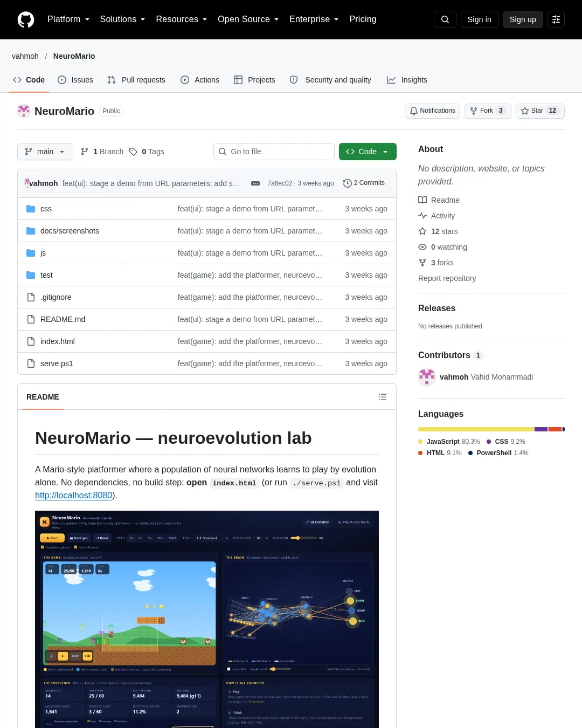Click the NeuroMario app screenshot in README
The height and width of the screenshot is (728, 582).
[x=207, y=619]
